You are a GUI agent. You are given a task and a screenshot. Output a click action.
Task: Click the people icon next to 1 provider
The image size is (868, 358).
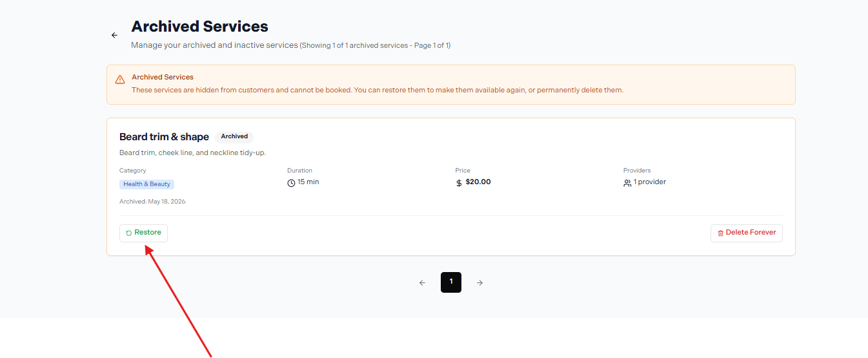tap(627, 183)
